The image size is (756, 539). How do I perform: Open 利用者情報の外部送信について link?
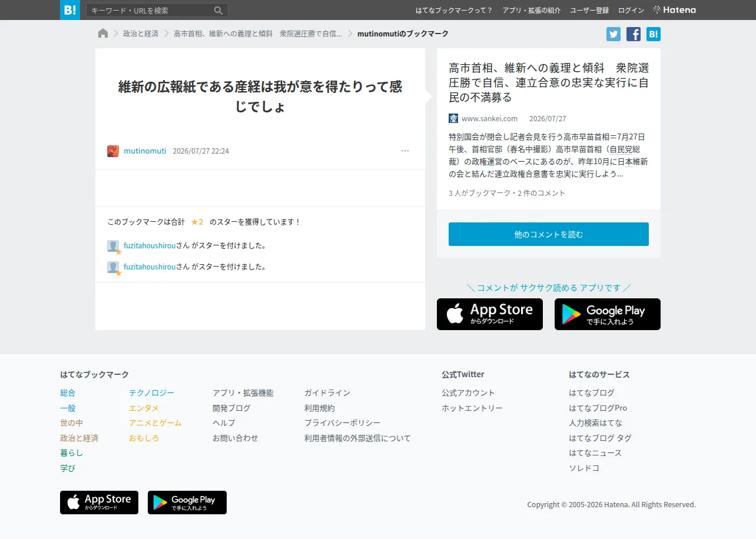pyautogui.click(x=357, y=438)
